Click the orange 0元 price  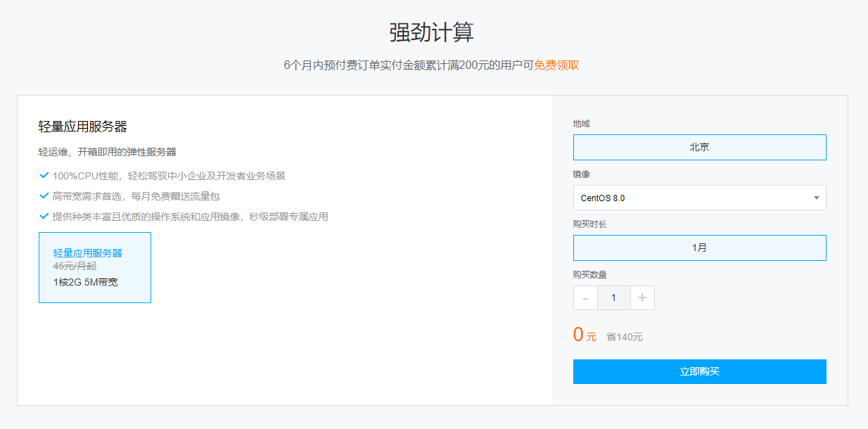point(584,335)
